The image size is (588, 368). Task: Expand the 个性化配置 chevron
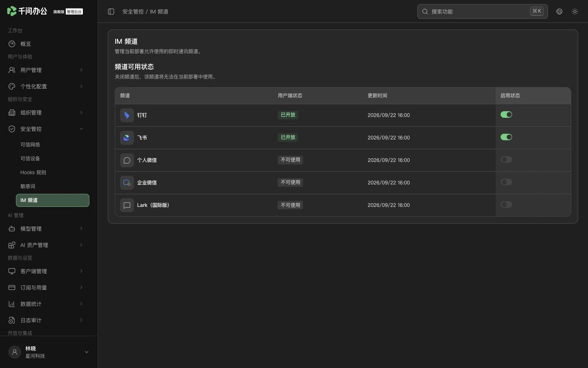(81, 86)
